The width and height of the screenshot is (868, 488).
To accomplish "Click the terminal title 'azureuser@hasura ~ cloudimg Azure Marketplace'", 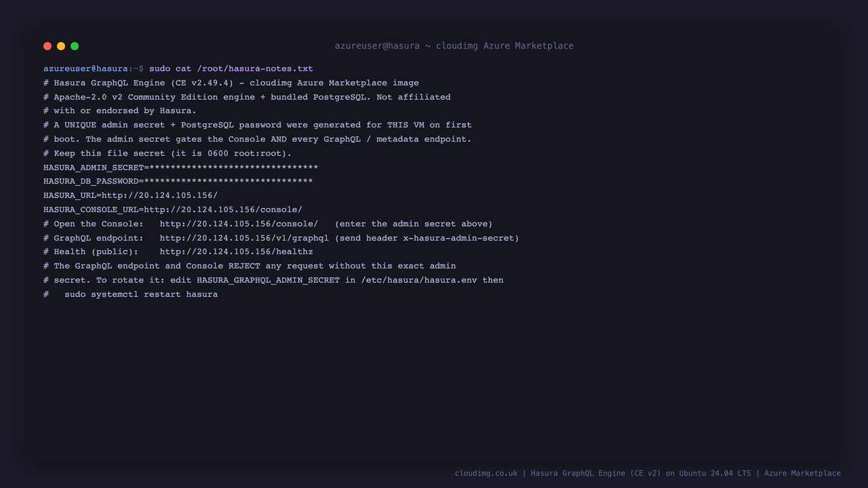I will (454, 46).
